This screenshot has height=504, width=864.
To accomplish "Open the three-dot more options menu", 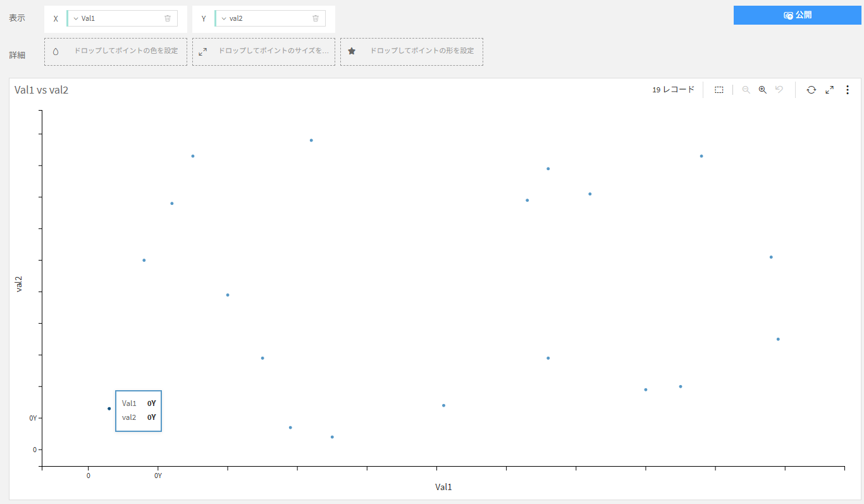I will (848, 90).
